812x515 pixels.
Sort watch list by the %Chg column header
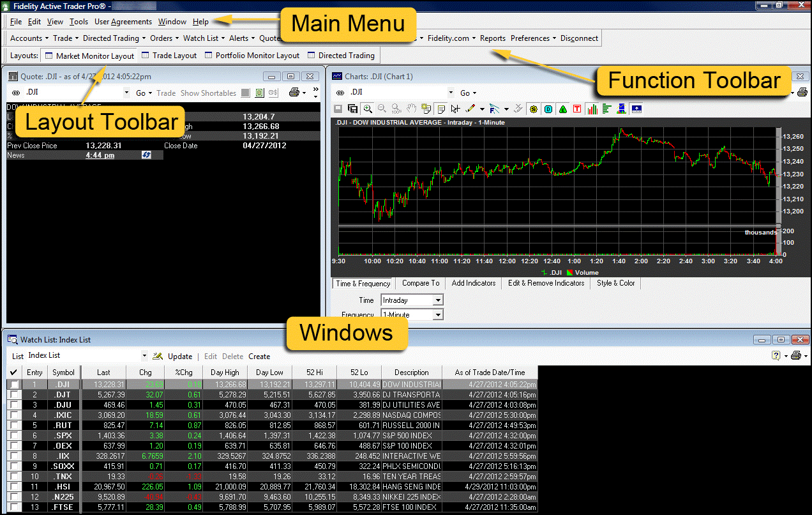[x=183, y=373]
